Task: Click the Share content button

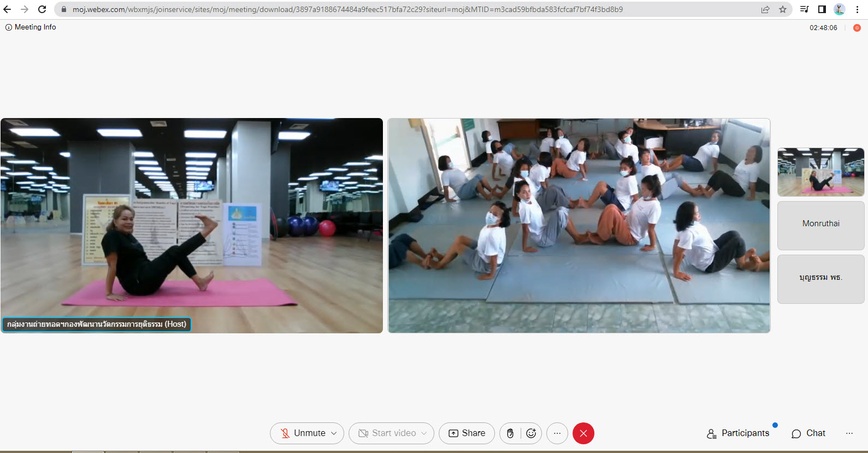Action: coord(467,433)
